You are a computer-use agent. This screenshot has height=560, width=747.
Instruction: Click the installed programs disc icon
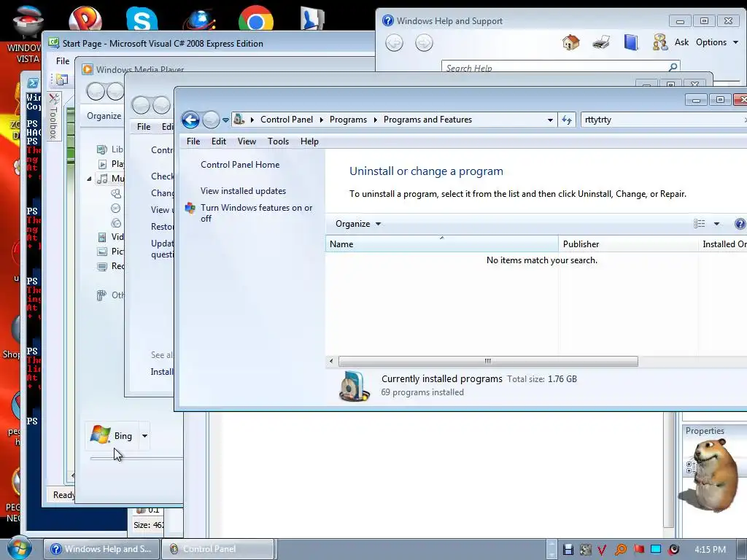coord(354,386)
